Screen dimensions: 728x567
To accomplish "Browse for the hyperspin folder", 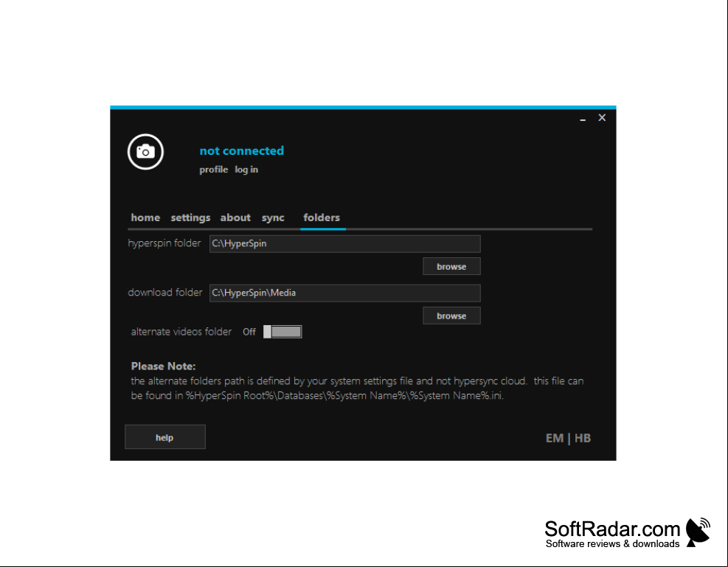I will pyautogui.click(x=451, y=266).
